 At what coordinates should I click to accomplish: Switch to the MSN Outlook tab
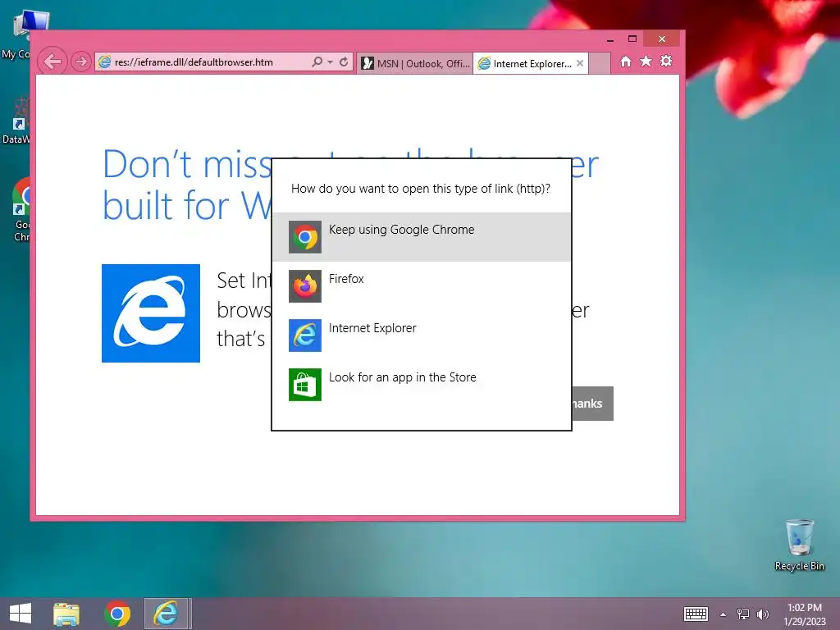(415, 63)
